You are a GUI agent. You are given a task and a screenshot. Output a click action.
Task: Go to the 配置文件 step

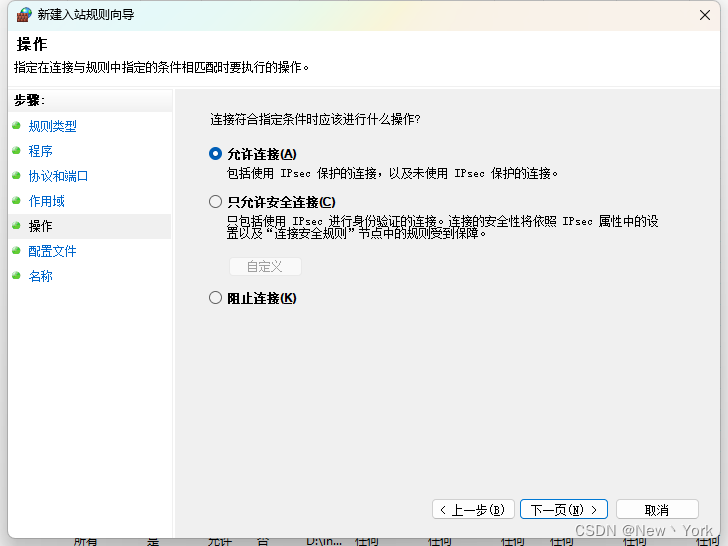tap(52, 251)
